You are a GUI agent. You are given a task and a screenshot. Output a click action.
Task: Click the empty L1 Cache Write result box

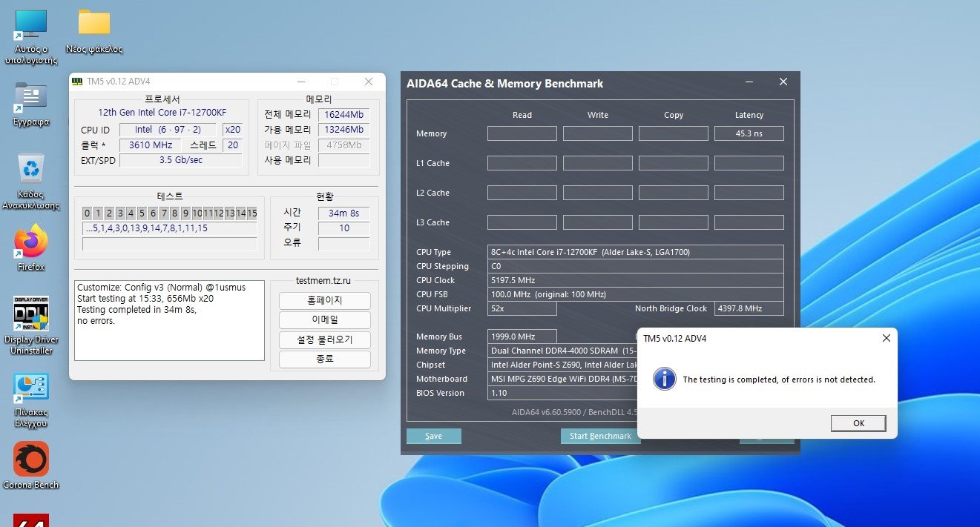point(598,163)
